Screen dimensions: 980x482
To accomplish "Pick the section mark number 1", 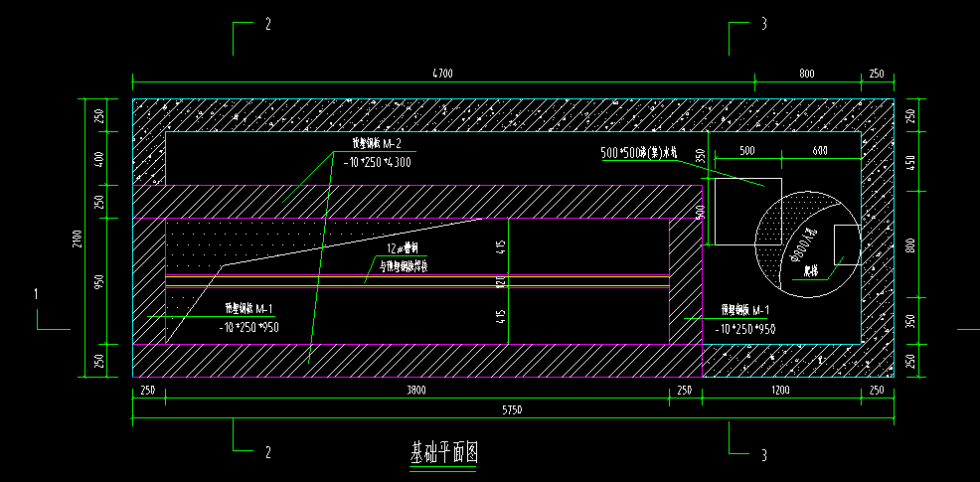I will [37, 294].
